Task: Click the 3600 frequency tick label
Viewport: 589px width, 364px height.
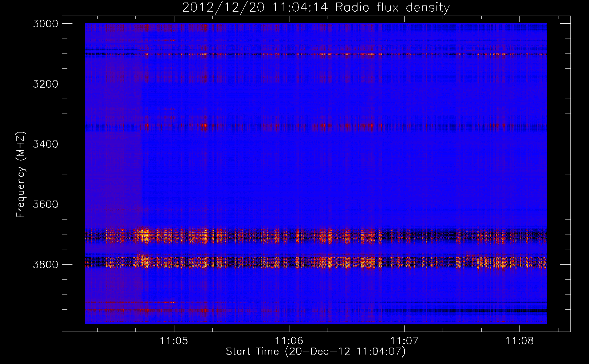Action: click(x=46, y=204)
